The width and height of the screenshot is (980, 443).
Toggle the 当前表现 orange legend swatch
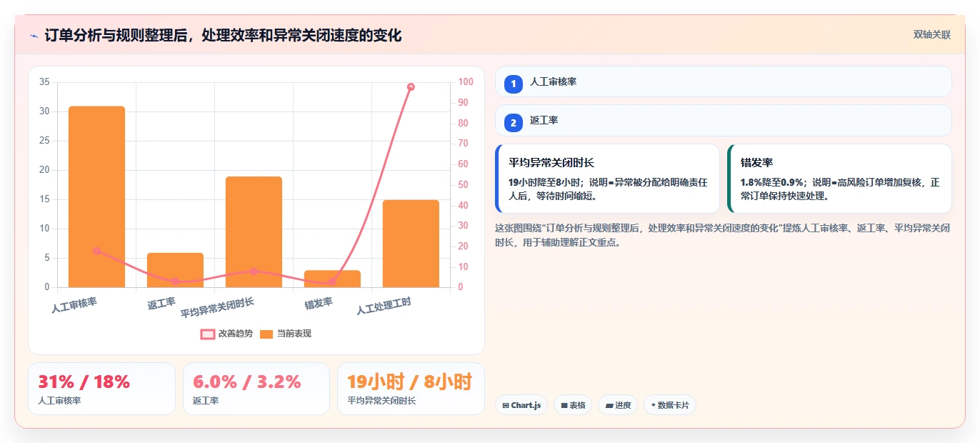[x=266, y=334]
